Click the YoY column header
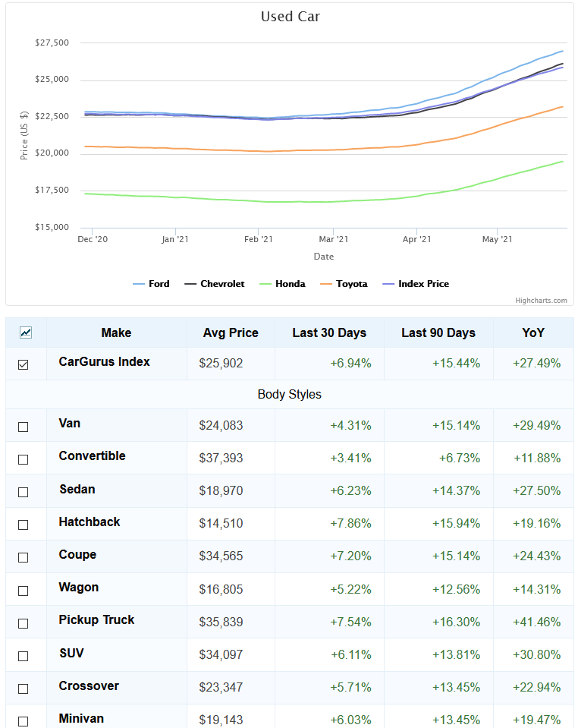This screenshot has height=728, width=578. 532,332
